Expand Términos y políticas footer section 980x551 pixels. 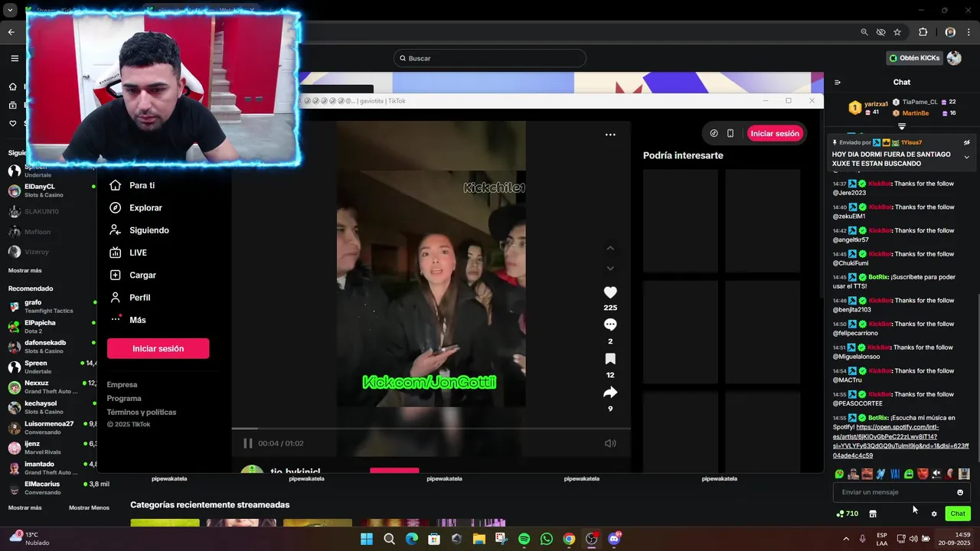click(142, 412)
